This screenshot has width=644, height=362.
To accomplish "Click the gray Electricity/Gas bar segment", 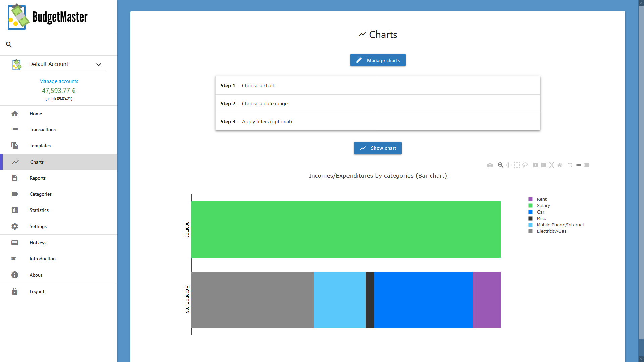I will coord(253,300).
